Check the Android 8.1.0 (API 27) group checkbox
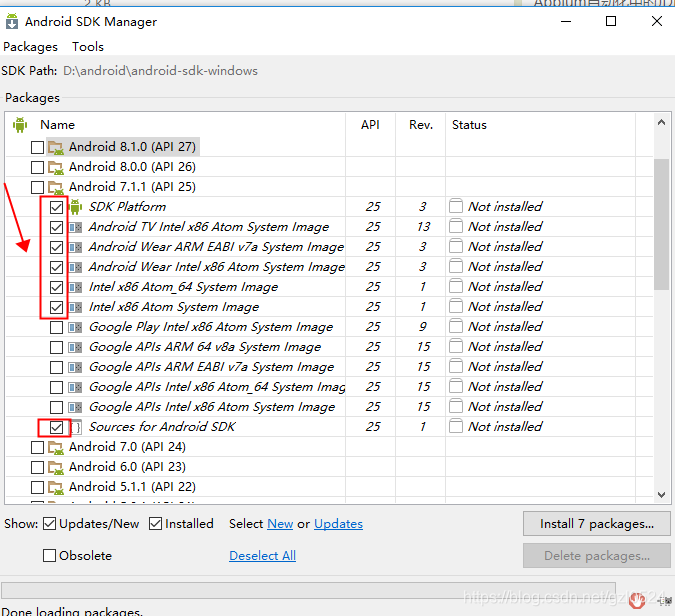 pyautogui.click(x=37, y=147)
